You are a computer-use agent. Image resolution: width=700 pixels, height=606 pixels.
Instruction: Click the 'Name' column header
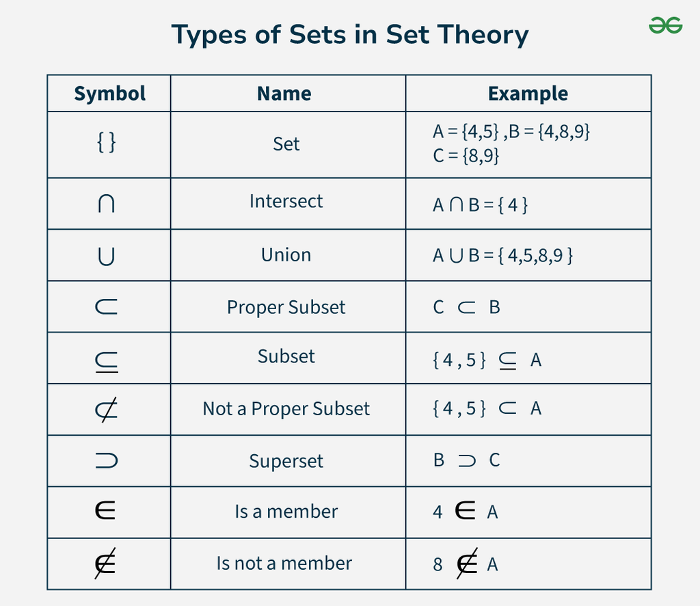pyautogui.click(x=284, y=94)
